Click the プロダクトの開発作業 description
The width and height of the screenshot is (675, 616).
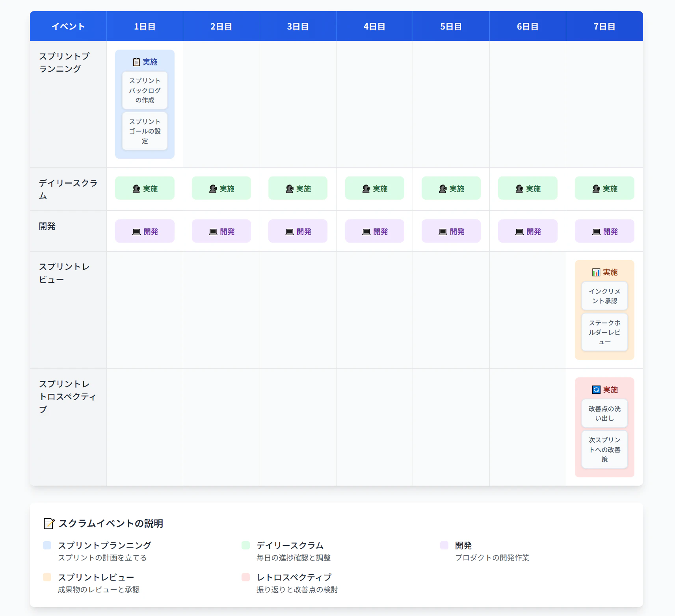coord(492,558)
